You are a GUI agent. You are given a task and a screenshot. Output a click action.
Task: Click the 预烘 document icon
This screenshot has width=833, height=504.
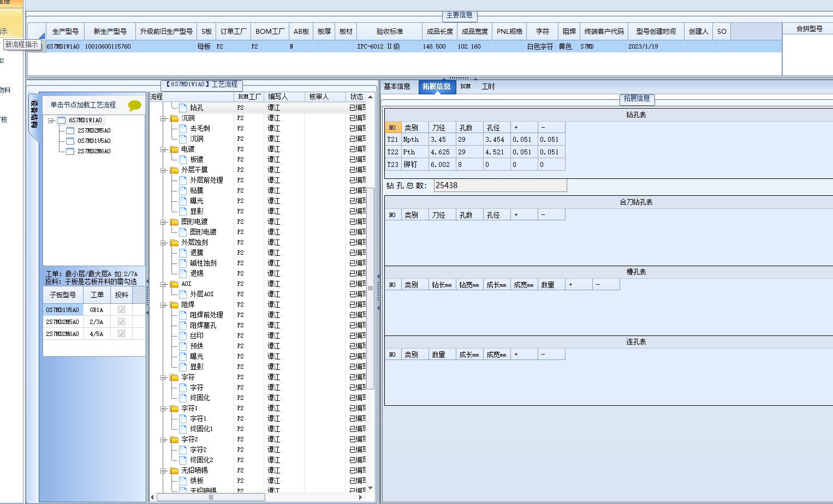(183, 346)
